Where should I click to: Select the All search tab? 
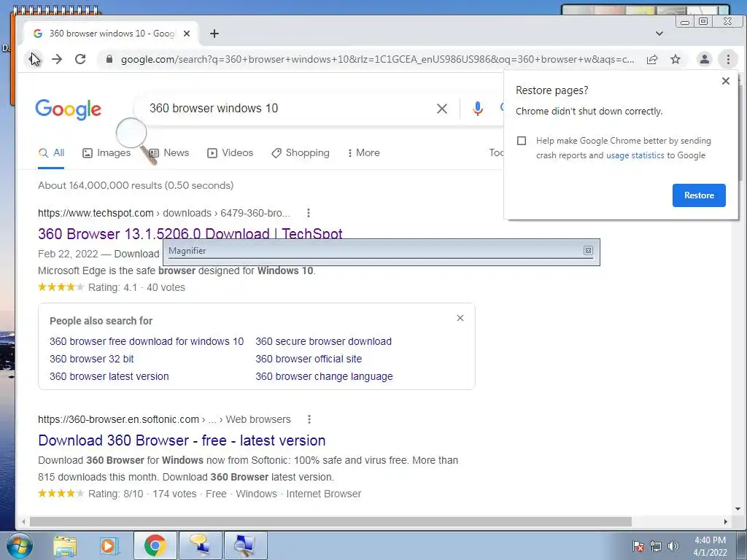point(52,153)
